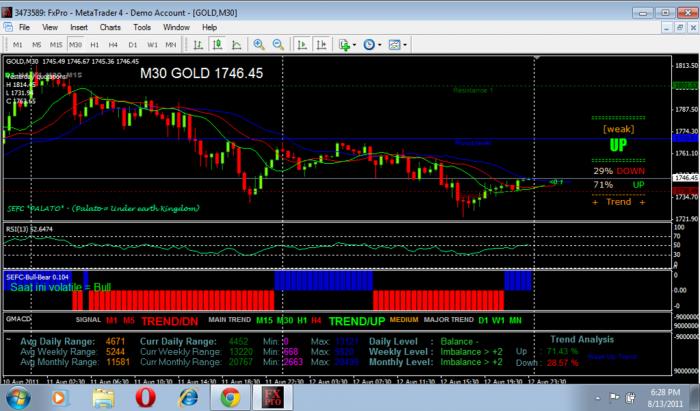The width and height of the screenshot is (700, 411).
Task: Open Opera browser from taskbar
Action: click(x=146, y=398)
